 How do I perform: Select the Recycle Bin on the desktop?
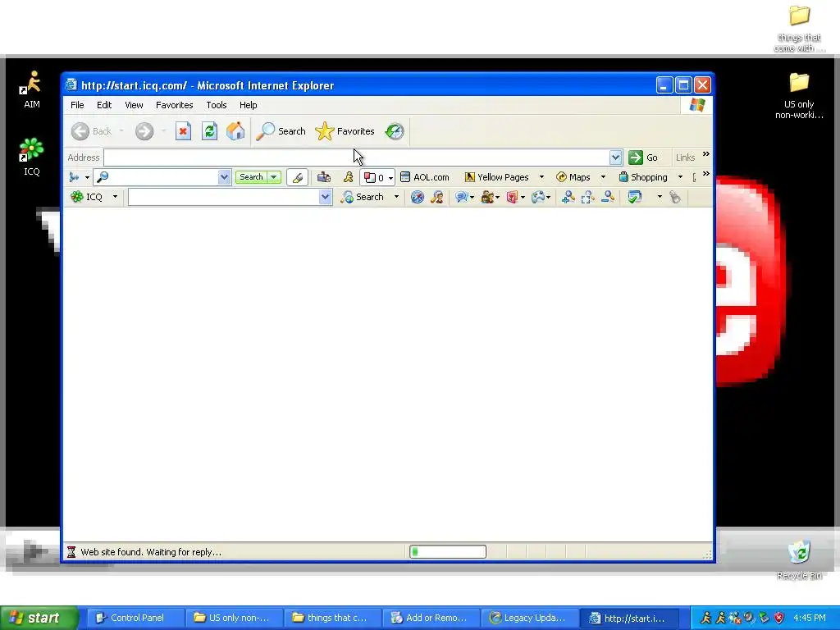(799, 559)
